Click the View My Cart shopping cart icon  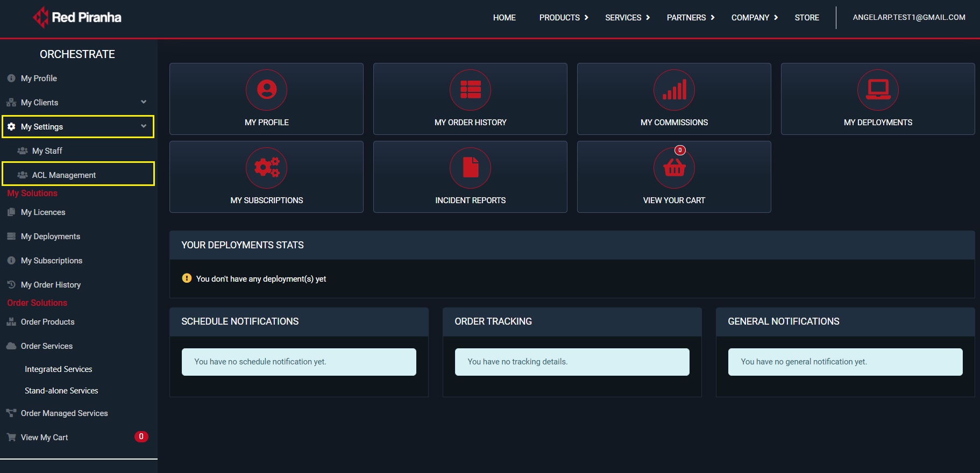[11, 438]
